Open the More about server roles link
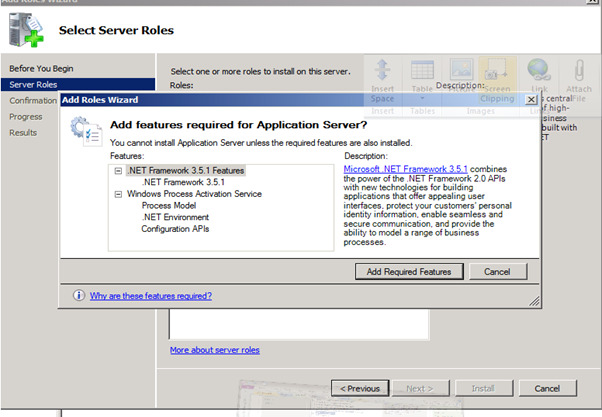Viewport: 602px width, 417px height. pos(215,350)
